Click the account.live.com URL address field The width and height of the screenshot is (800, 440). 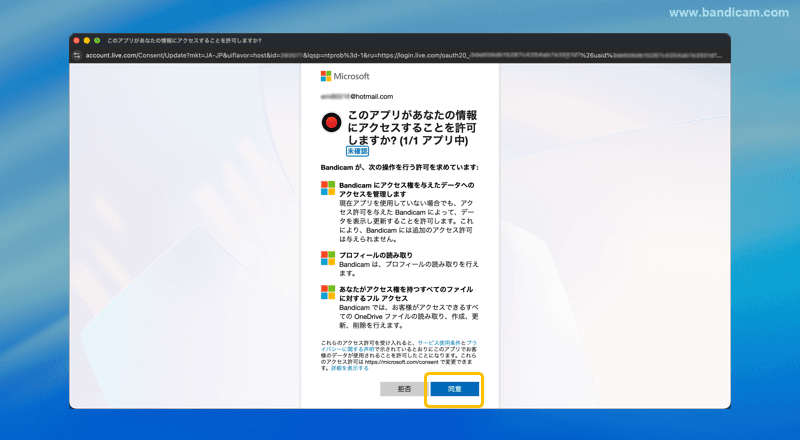click(x=403, y=55)
